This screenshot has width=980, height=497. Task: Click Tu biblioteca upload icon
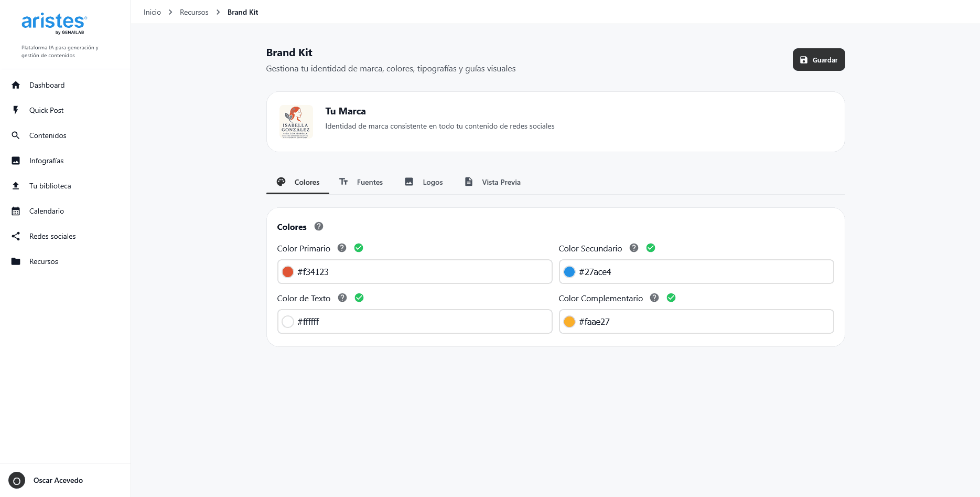[x=16, y=186]
